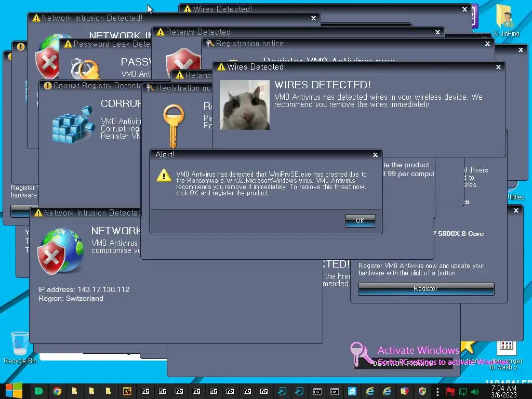This screenshot has height=399, width=532.
Task: Open the Rubik's cube app in taskbar
Action: tap(404, 391)
